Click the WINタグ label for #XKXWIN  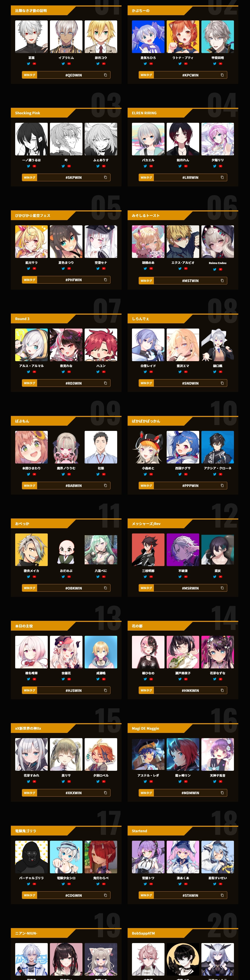30,793
